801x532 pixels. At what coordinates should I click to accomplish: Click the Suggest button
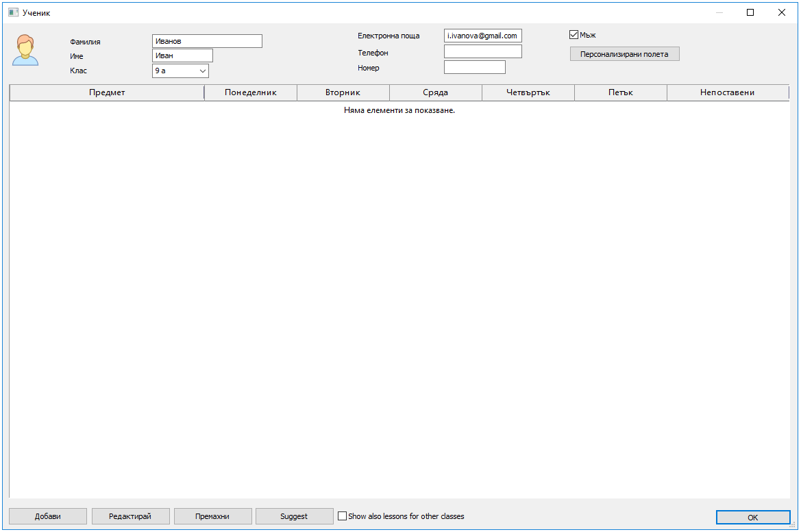294,516
